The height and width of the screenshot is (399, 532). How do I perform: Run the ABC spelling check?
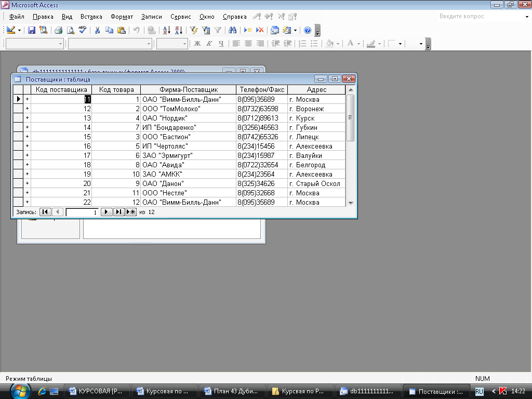[x=83, y=30]
